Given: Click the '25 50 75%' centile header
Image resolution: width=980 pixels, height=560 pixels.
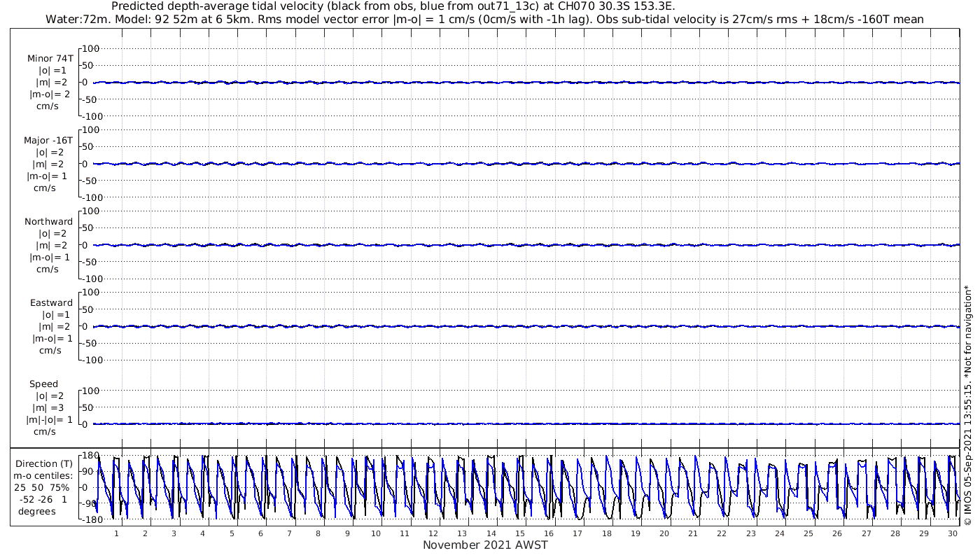Looking at the screenshot, I should pyautogui.click(x=43, y=487).
